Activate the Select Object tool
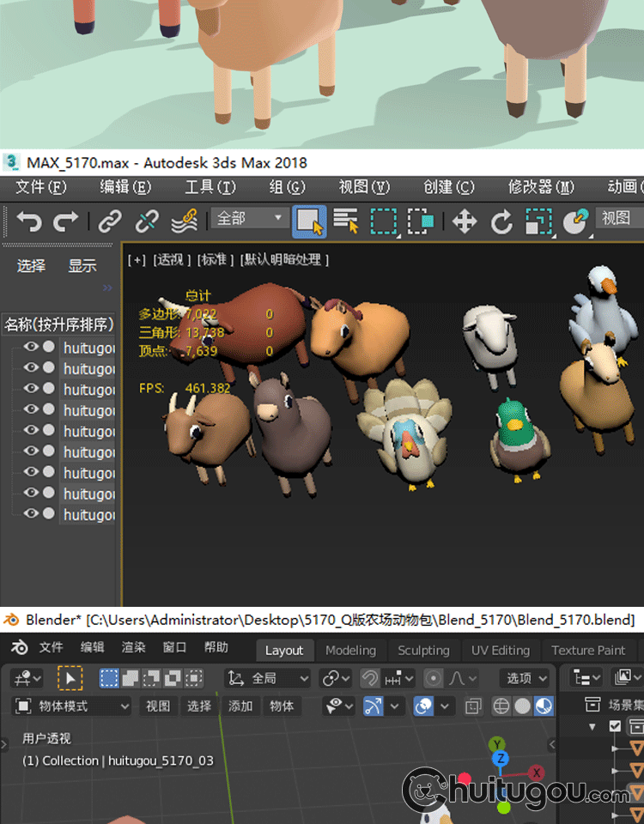This screenshot has width=644, height=824. pyautogui.click(x=309, y=221)
